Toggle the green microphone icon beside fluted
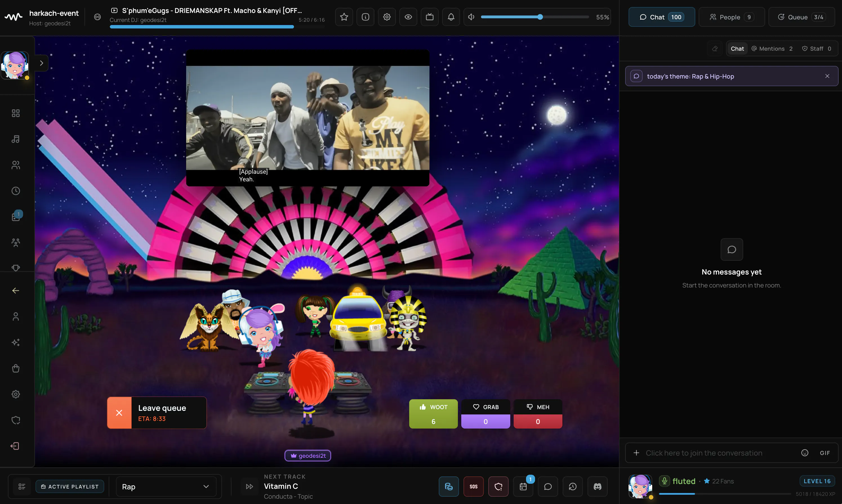The height and width of the screenshot is (504, 842). click(664, 481)
